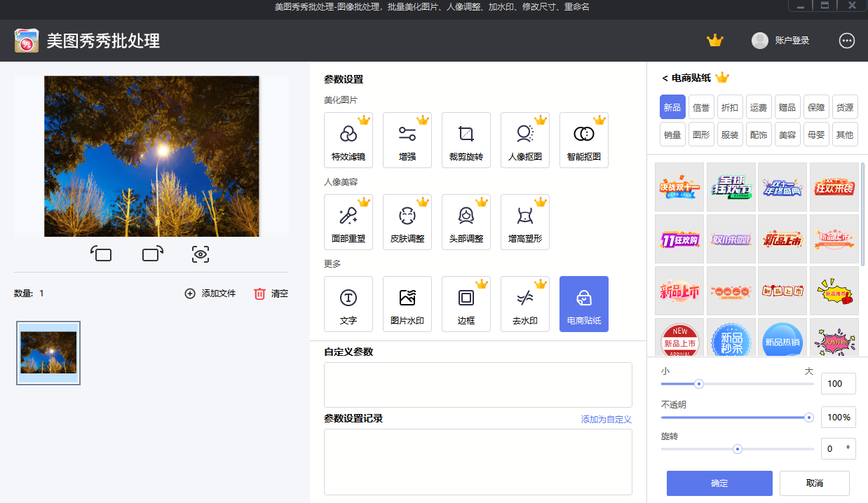Select the 智能抠图 smart cutout tool
The width and height of the screenshot is (868, 503).
tap(584, 140)
